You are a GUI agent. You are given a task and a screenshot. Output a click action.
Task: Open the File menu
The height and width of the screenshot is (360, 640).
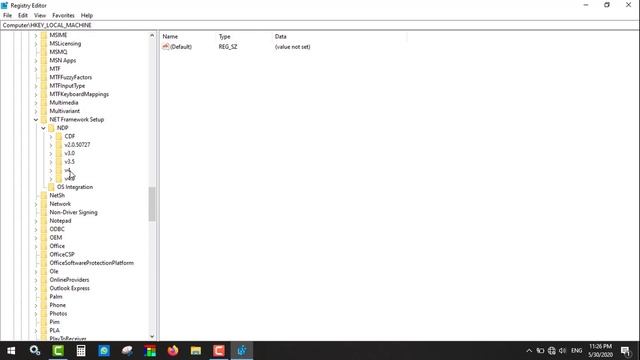(x=7, y=16)
